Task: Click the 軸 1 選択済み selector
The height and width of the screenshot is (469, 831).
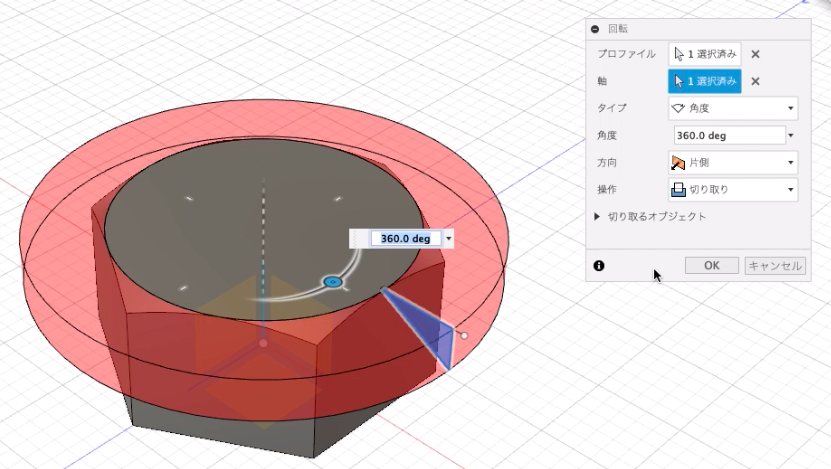Action: click(x=704, y=81)
